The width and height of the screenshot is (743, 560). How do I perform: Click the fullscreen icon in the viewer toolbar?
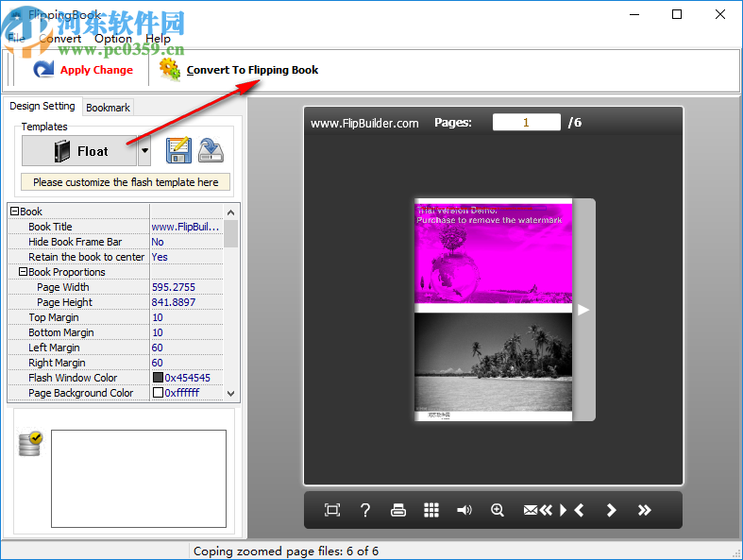pyautogui.click(x=332, y=510)
